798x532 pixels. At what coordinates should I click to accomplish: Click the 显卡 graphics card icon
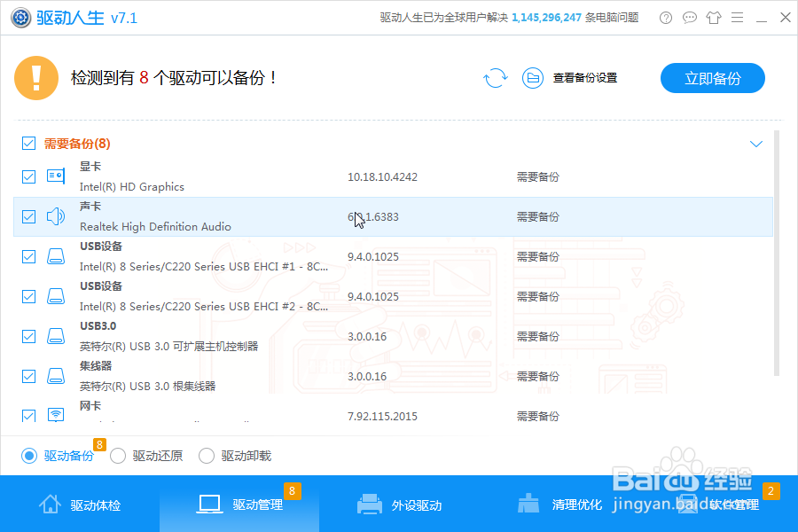(x=56, y=176)
